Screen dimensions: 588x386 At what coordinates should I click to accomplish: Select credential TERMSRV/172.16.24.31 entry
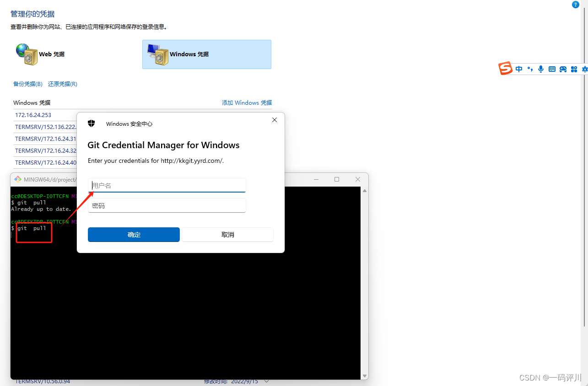(45, 139)
